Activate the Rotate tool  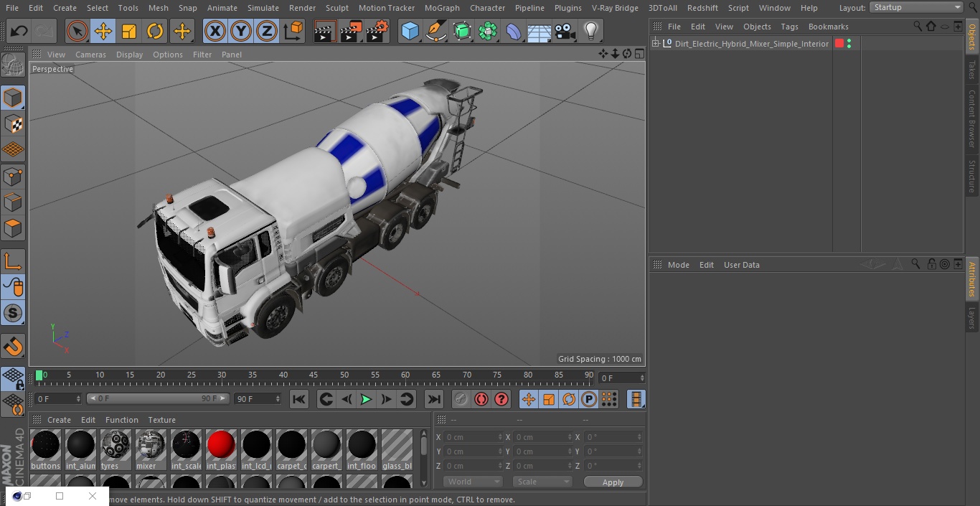(x=155, y=31)
